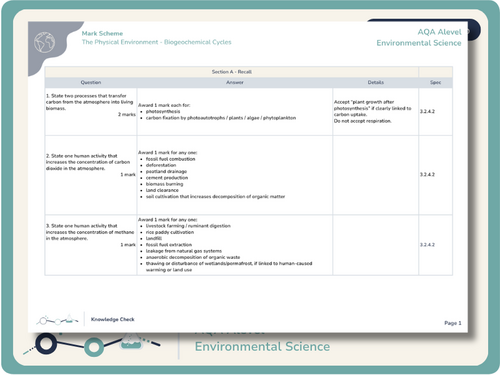
Task: Click the 'Section A - Recall' table title
Action: 232,72
